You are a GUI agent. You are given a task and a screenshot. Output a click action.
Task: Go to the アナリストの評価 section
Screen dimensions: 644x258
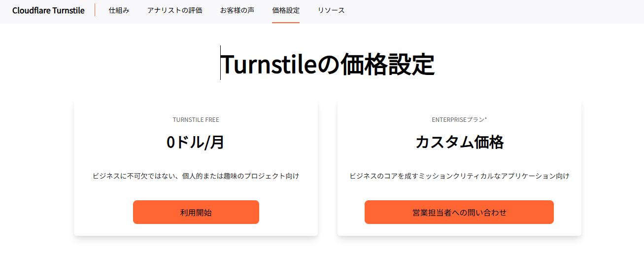174,10
